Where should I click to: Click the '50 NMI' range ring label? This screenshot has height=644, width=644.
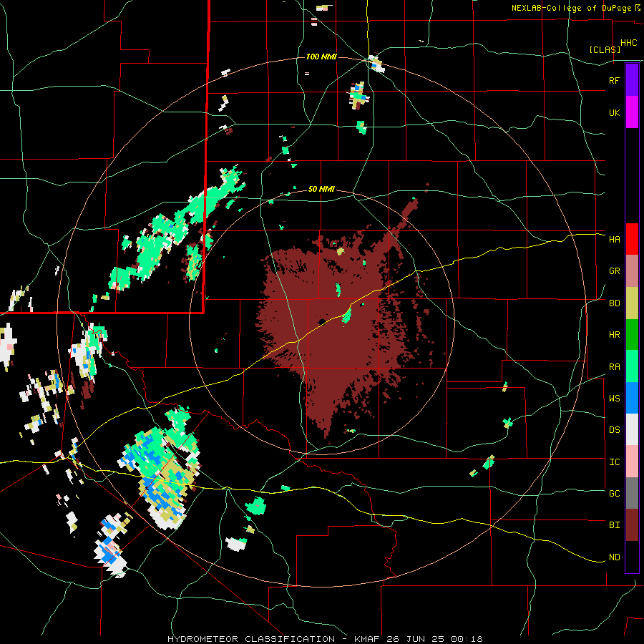pyautogui.click(x=321, y=189)
